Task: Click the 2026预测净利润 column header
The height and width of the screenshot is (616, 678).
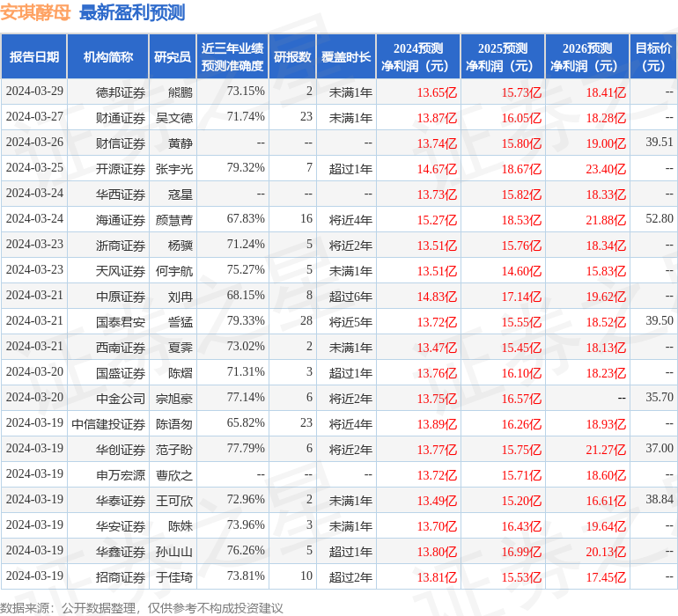Action: point(587,57)
